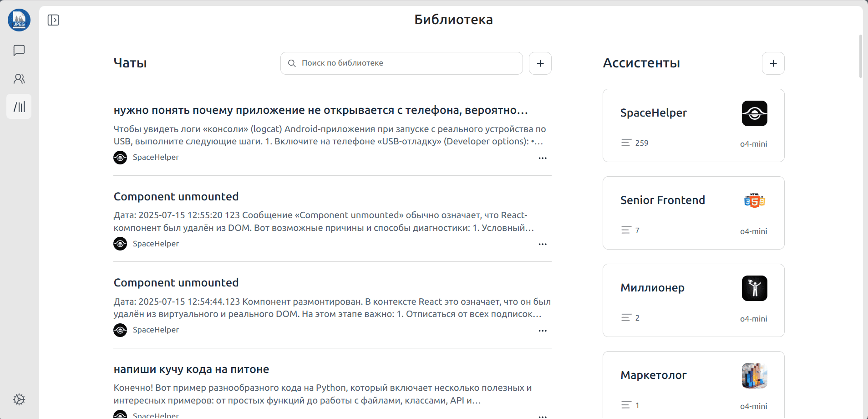
Task: Open the 'напиши кучу кода на питоне' chat
Action: click(191, 369)
